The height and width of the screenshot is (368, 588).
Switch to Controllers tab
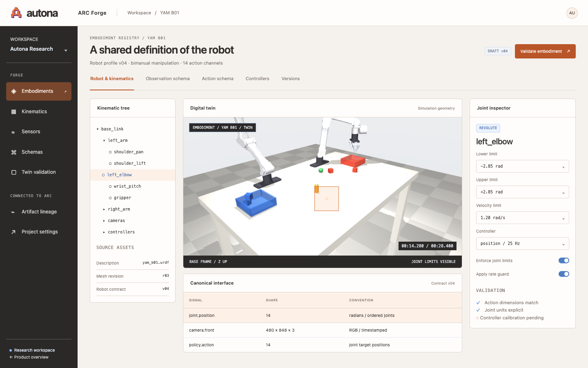[x=257, y=79]
